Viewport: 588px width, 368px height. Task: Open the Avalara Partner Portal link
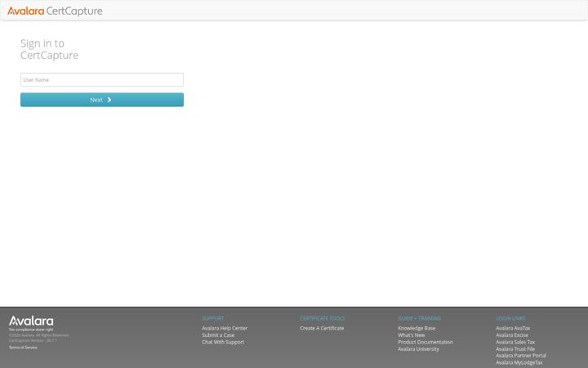[521, 356]
